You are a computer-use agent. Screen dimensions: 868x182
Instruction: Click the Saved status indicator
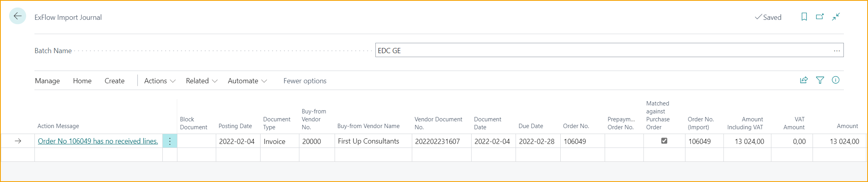pyautogui.click(x=768, y=17)
